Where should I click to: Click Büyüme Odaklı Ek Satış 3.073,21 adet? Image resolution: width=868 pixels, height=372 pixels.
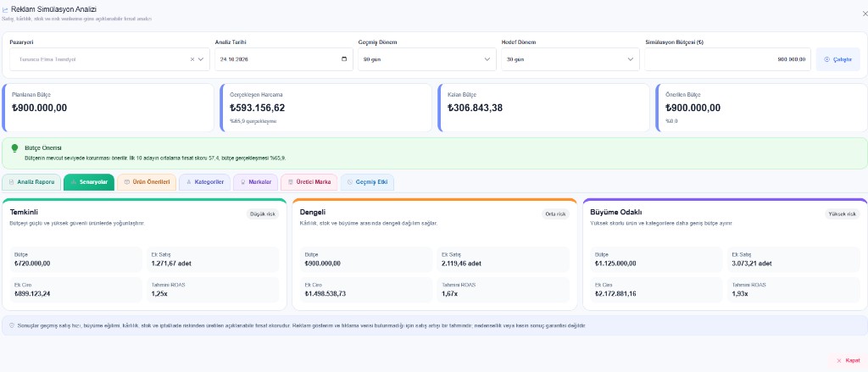pos(752,264)
